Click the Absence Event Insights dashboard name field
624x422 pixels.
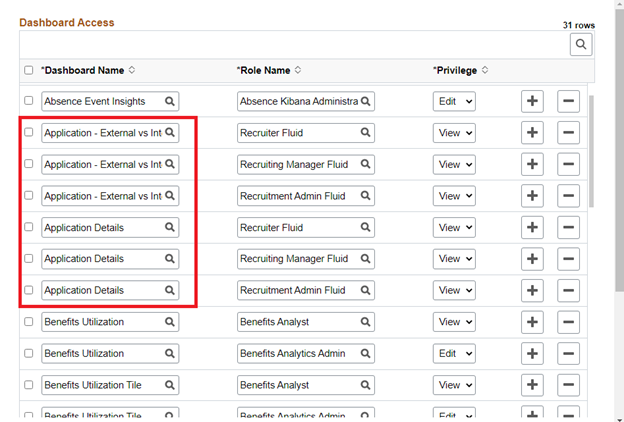pyautogui.click(x=100, y=101)
